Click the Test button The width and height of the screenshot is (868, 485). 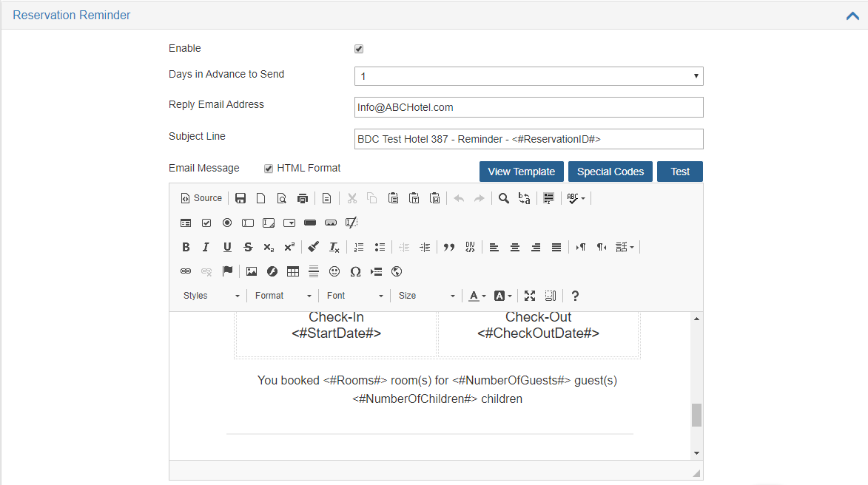[x=680, y=172]
